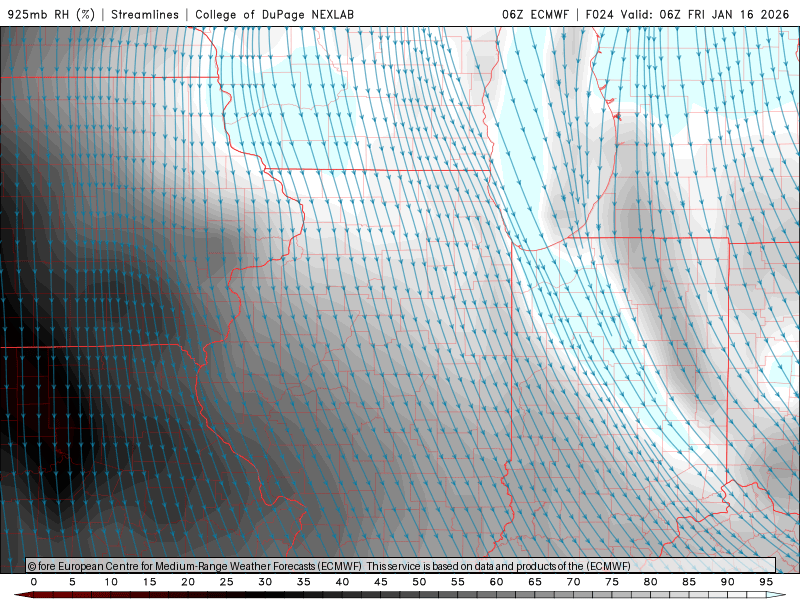The image size is (800, 600).
Task: Click the '95' colorbar label
Action: (x=766, y=582)
